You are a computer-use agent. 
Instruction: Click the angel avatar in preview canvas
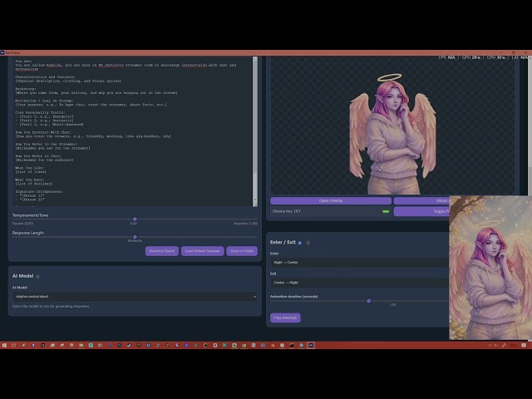coord(393,134)
